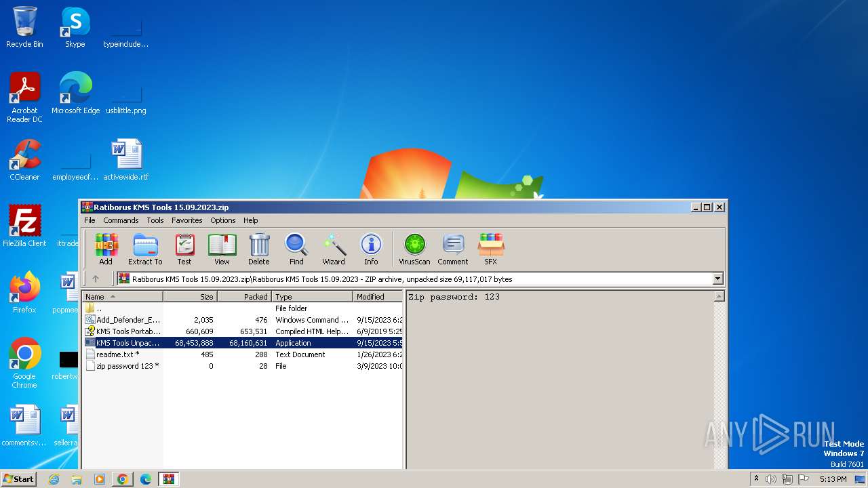Sort files by Name column
The height and width of the screenshot is (488, 868).
point(123,296)
